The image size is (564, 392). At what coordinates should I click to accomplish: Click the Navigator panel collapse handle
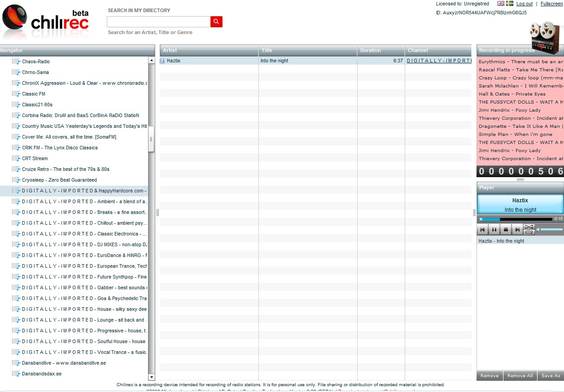pos(157,212)
